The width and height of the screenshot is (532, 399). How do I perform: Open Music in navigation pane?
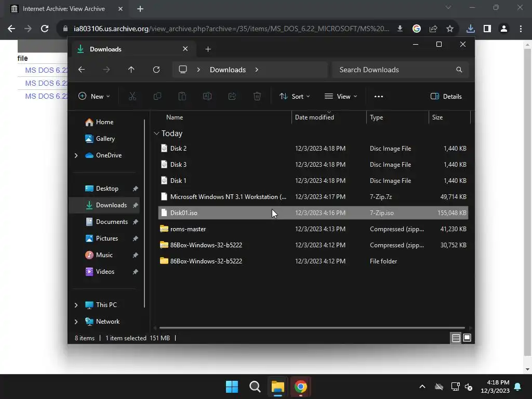click(104, 255)
